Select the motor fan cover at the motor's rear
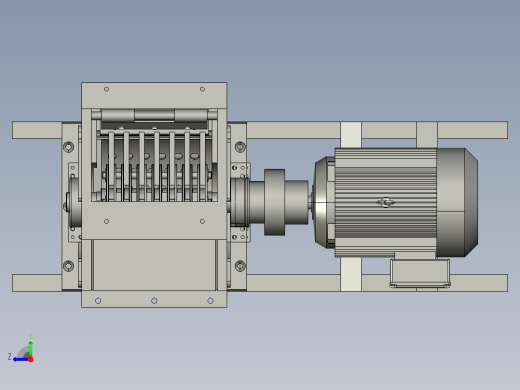Image resolution: width=520 pixels, height=390 pixels. point(457,202)
